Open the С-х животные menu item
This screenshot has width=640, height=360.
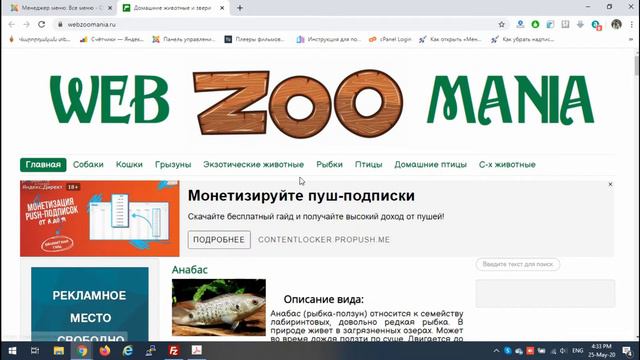pyautogui.click(x=507, y=164)
